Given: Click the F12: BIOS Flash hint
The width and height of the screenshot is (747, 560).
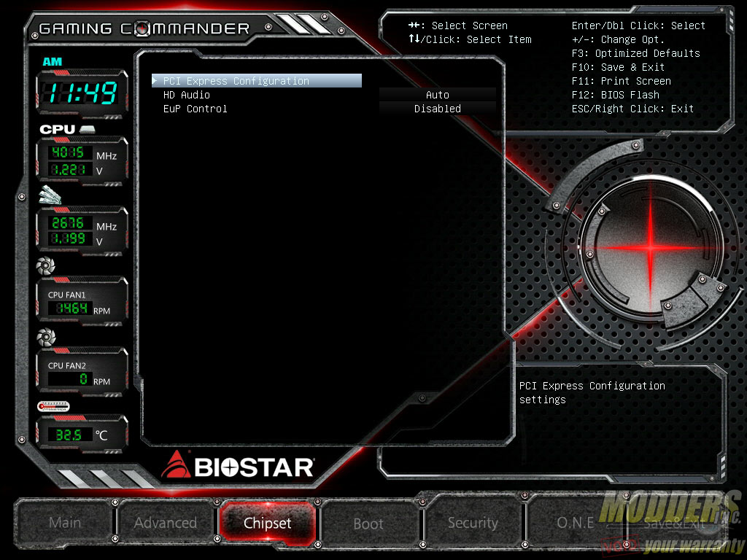Looking at the screenshot, I should click(616, 95).
